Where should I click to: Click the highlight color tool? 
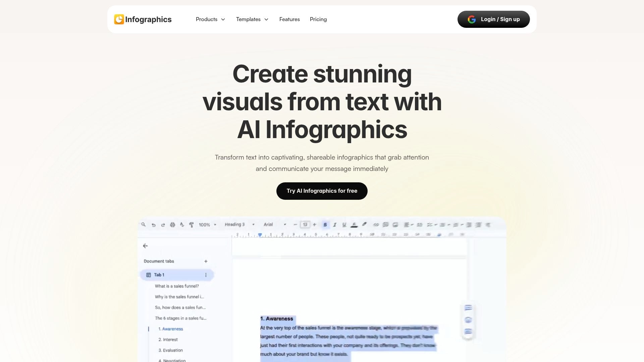click(364, 225)
